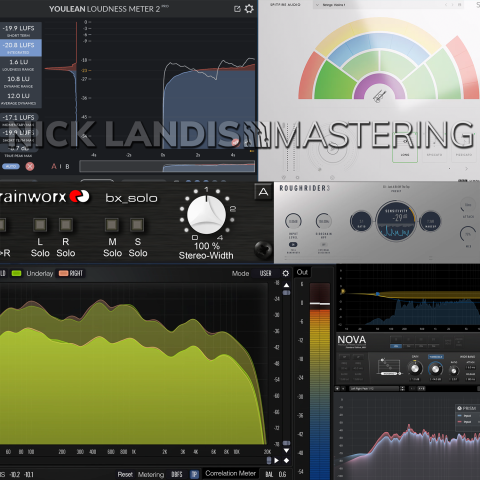Click the Brainworx red logo icon
Image resolution: width=480 pixels, height=480 pixels.
(x=79, y=196)
